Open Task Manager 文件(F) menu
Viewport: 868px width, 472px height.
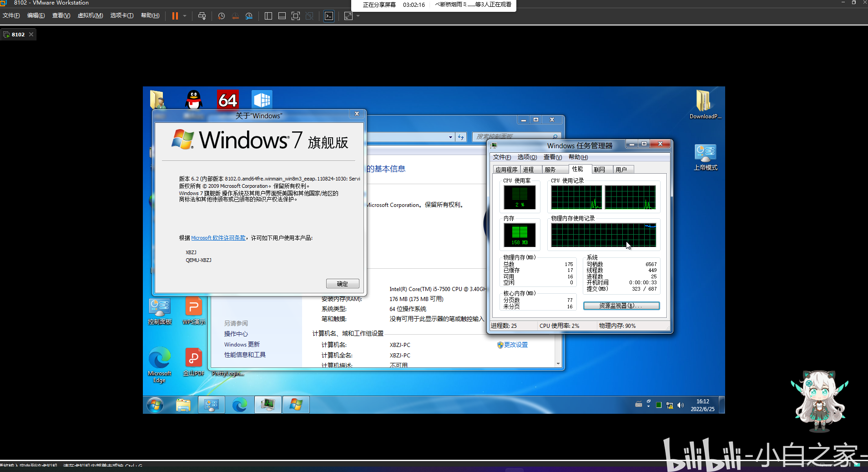(502, 157)
